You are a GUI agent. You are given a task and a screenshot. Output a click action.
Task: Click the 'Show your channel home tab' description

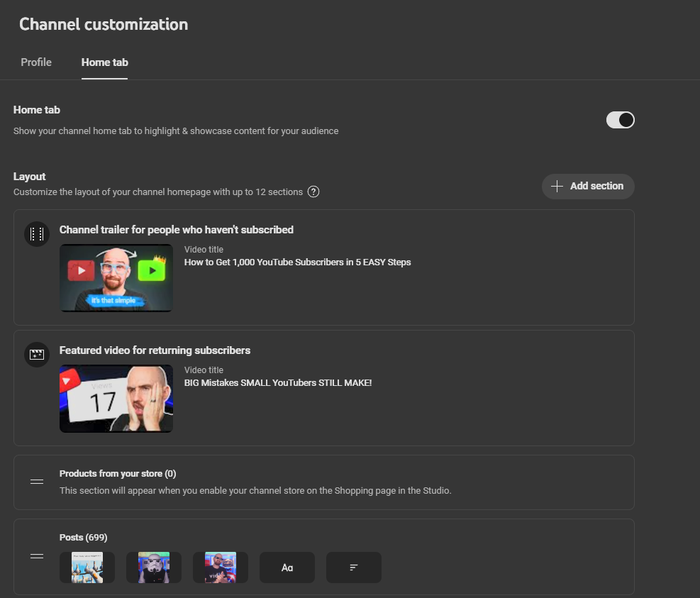coord(176,131)
